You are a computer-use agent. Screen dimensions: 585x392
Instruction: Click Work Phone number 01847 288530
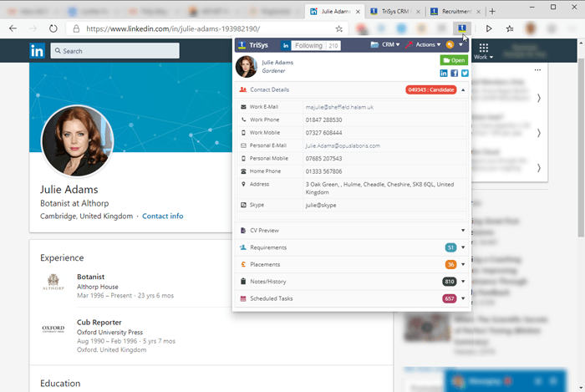pos(324,120)
